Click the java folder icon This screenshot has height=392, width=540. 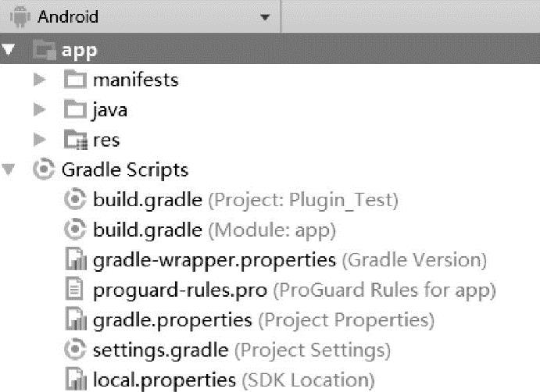75,110
